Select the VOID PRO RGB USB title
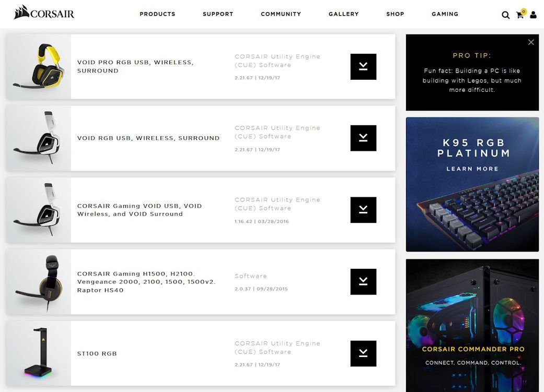 click(x=135, y=66)
